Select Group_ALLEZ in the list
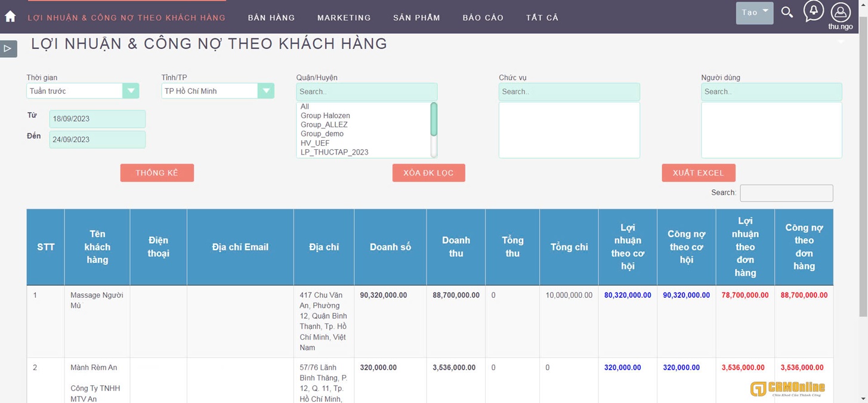The width and height of the screenshot is (868, 403). click(324, 125)
